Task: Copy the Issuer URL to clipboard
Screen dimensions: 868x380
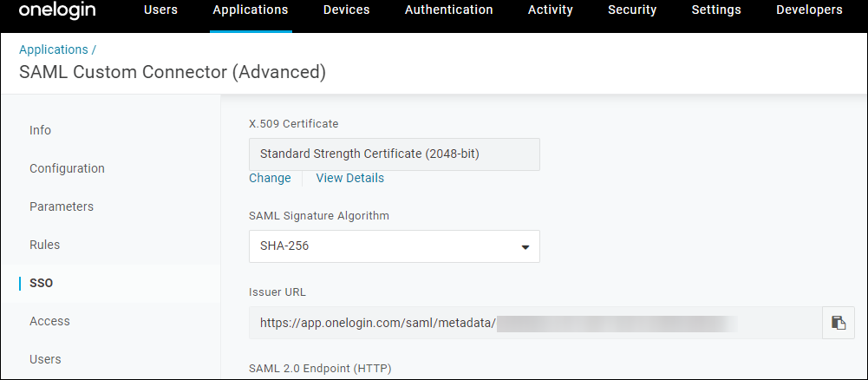Action: click(839, 323)
